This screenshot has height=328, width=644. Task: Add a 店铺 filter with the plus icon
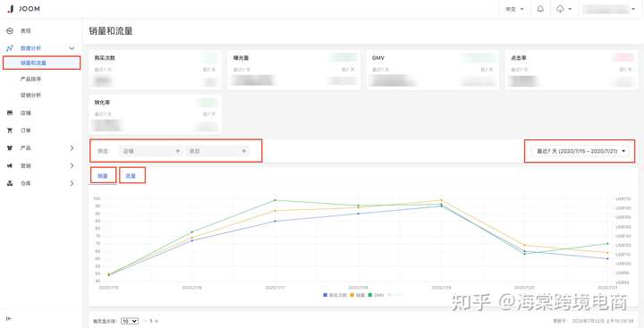click(178, 151)
